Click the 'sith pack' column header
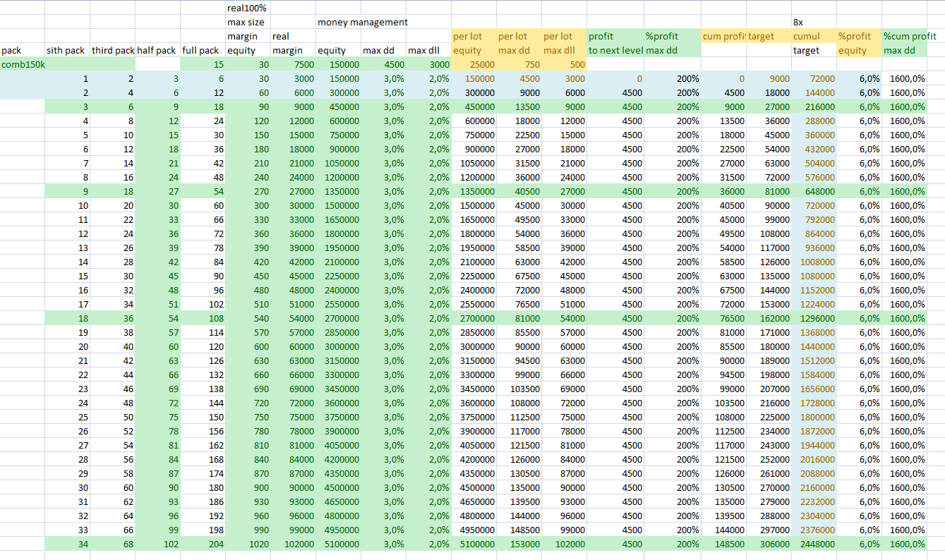Image resolution: width=945 pixels, height=560 pixels. tap(68, 50)
